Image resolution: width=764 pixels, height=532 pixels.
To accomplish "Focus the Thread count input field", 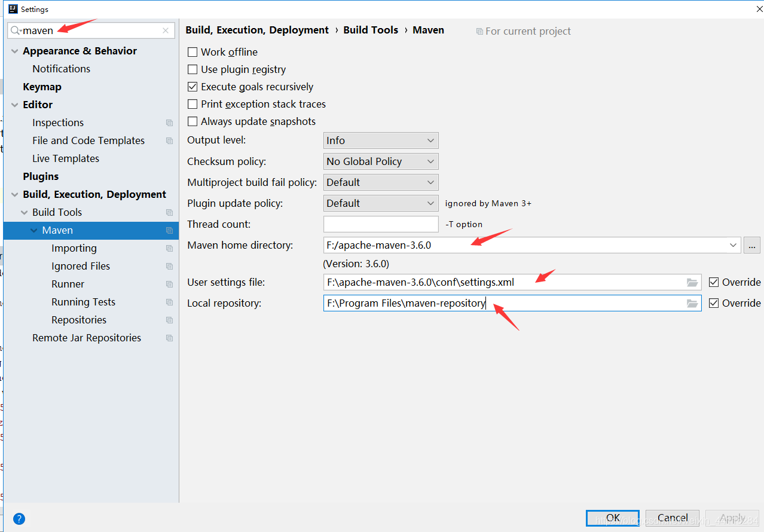I will coord(381,224).
